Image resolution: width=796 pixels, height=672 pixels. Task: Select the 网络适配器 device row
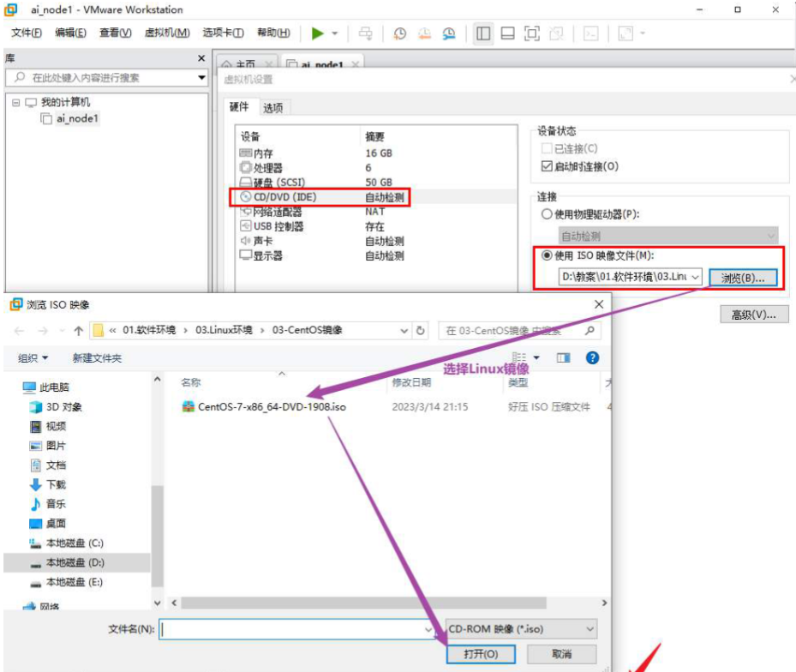tap(376, 212)
